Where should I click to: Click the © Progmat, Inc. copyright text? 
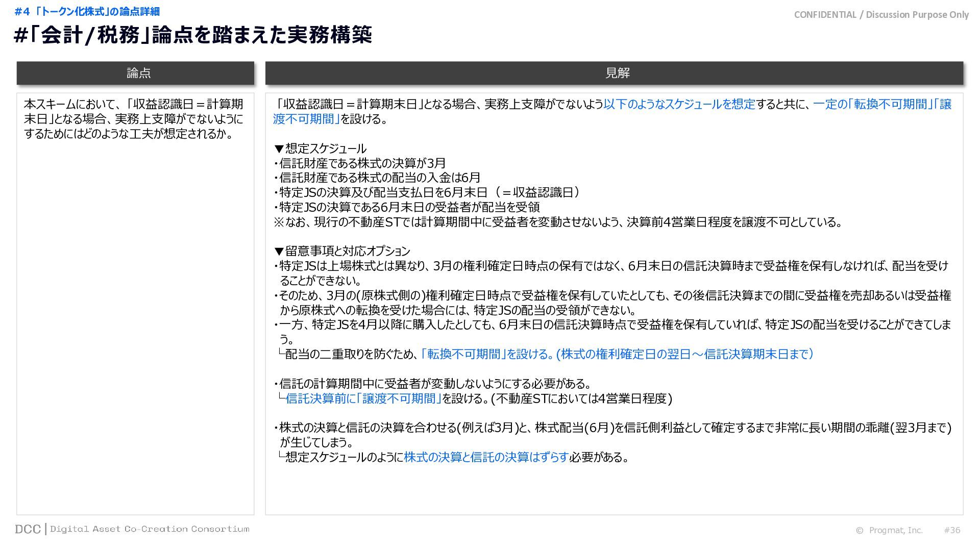[889, 530]
